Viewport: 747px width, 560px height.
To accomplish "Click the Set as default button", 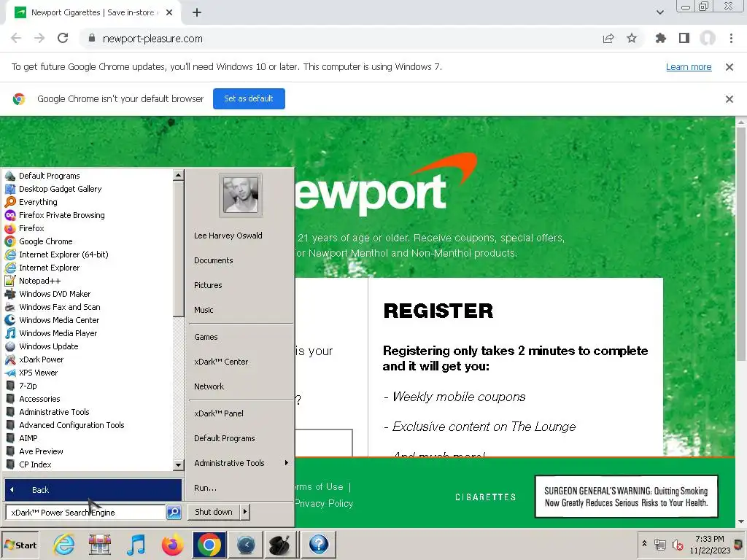I will pos(249,98).
